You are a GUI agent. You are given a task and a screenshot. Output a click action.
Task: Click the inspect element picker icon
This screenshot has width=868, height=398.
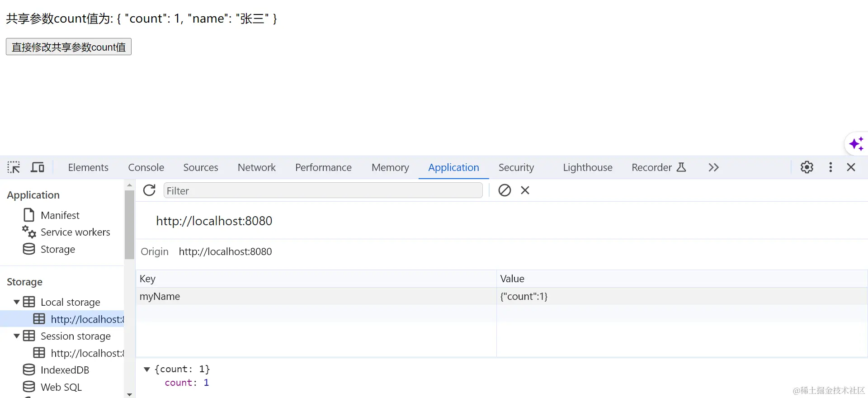tap(14, 167)
